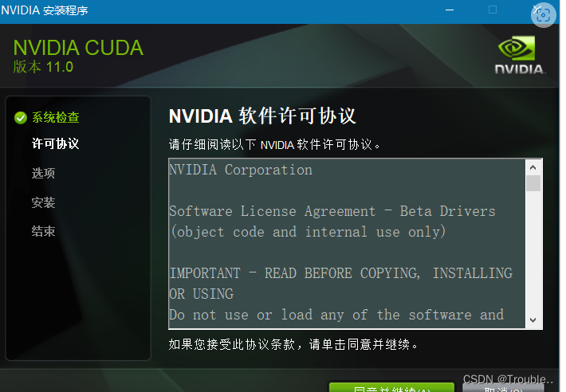The width and height of the screenshot is (566, 392).
Task: Minimize the NVIDIA installer window
Action: [450, 10]
